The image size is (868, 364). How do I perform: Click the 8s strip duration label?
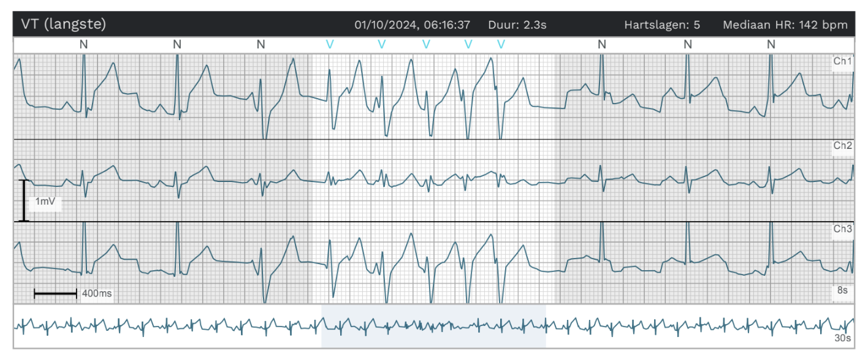843,290
